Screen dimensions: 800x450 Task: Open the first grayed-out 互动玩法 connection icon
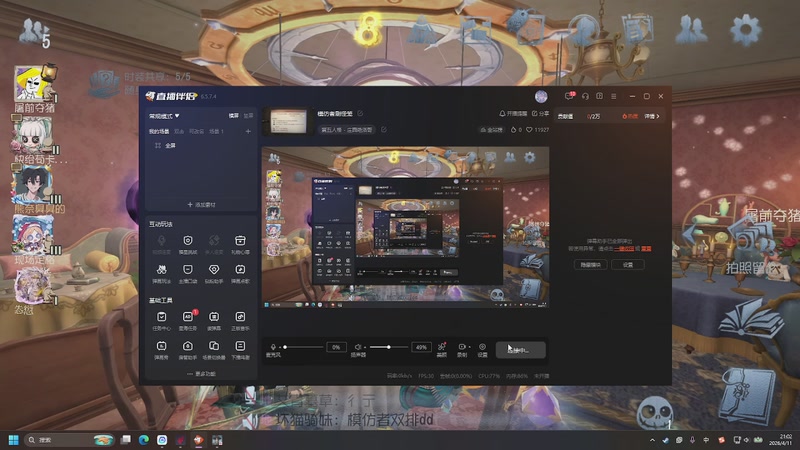tap(161, 241)
